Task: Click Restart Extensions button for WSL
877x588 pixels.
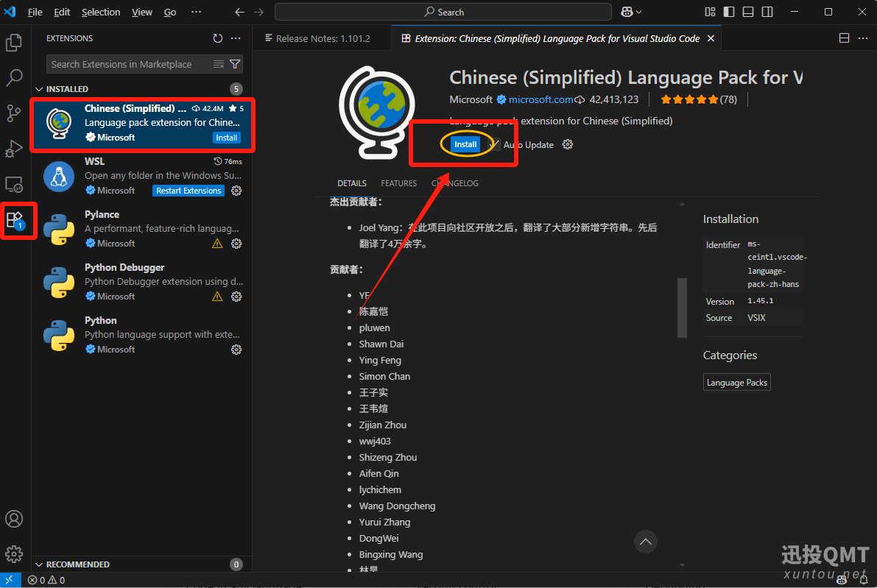Action: (x=189, y=191)
